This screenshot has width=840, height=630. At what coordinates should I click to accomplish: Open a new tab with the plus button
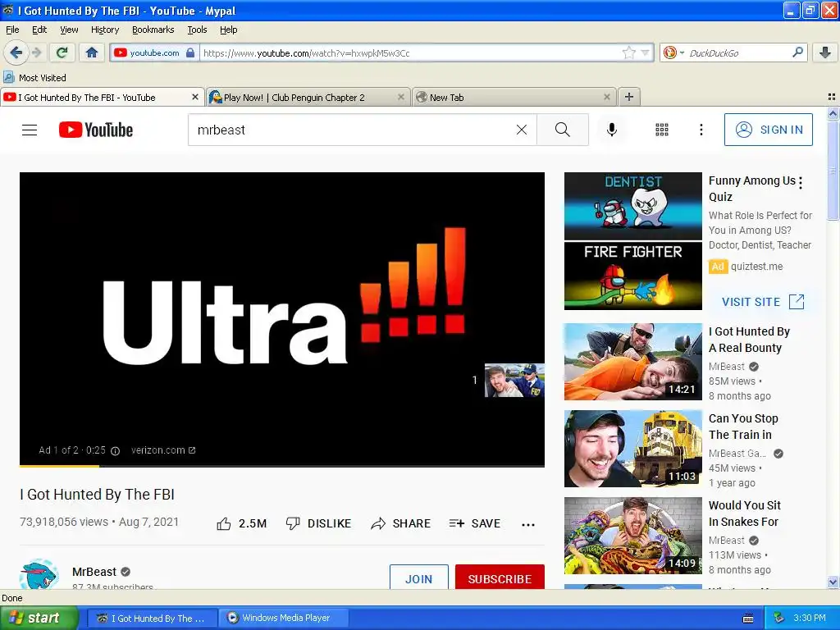(x=629, y=97)
